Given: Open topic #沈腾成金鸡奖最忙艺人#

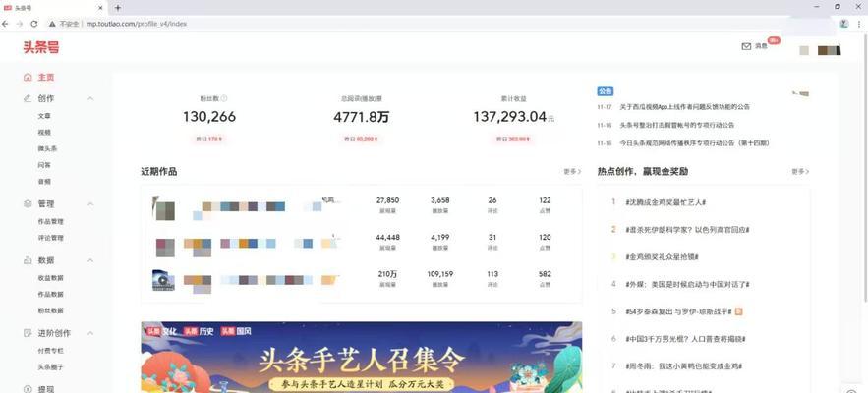Looking at the screenshot, I should click(x=665, y=202).
